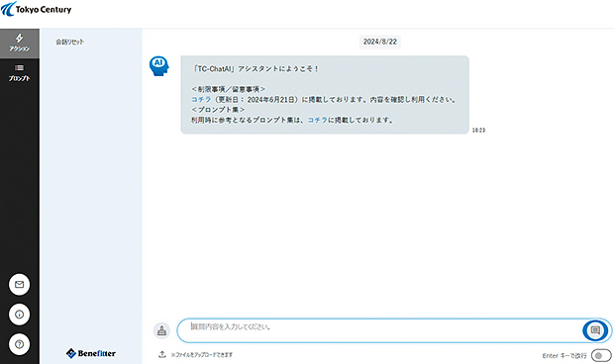The width and height of the screenshot is (614, 364).
Task: Click the AI assistant avatar icon
Action: pos(159,65)
